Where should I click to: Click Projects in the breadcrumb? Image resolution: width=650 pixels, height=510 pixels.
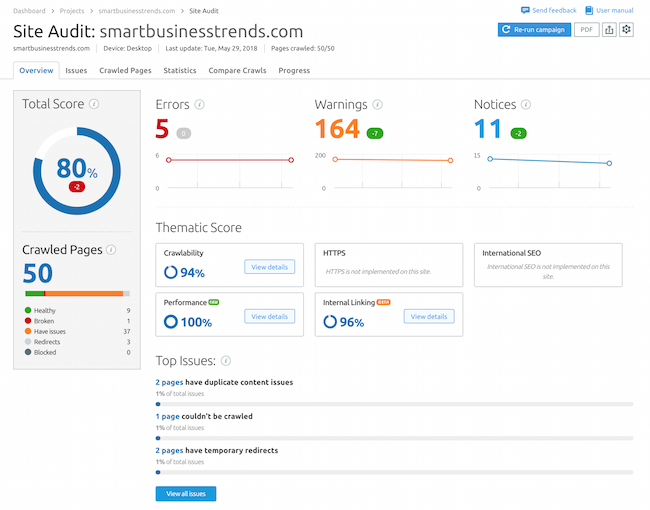point(72,11)
